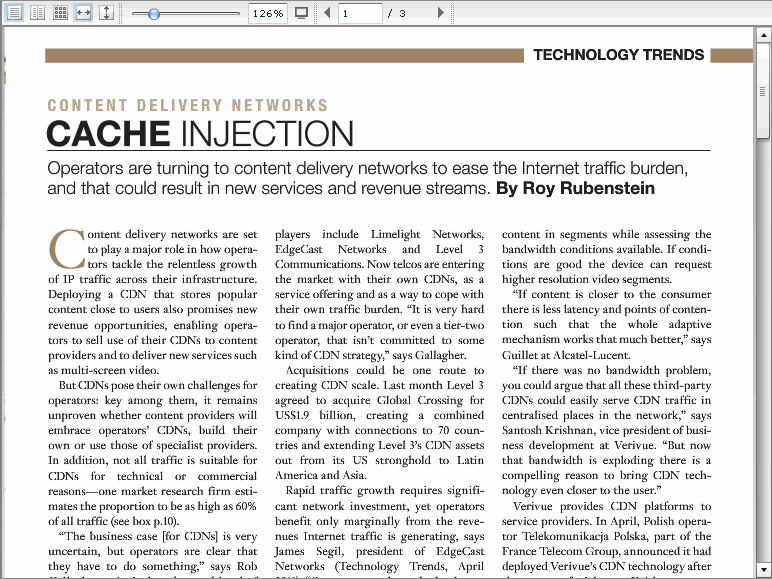Screen dimensions: 772x579
Task: Go to next page arrow
Action: (x=441, y=13)
